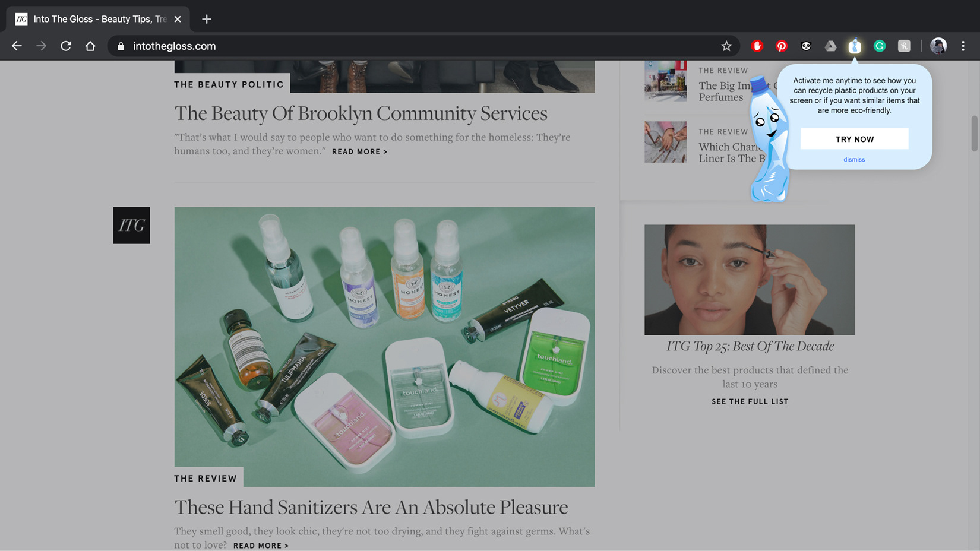Screen dimensions: 980x551
Task: Open a new browser tab
Action: (x=207, y=19)
